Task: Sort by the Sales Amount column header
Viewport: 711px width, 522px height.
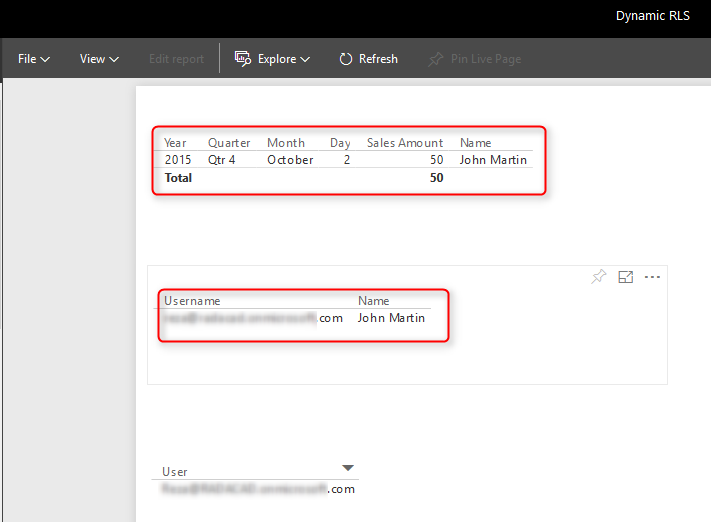Action: (x=405, y=143)
